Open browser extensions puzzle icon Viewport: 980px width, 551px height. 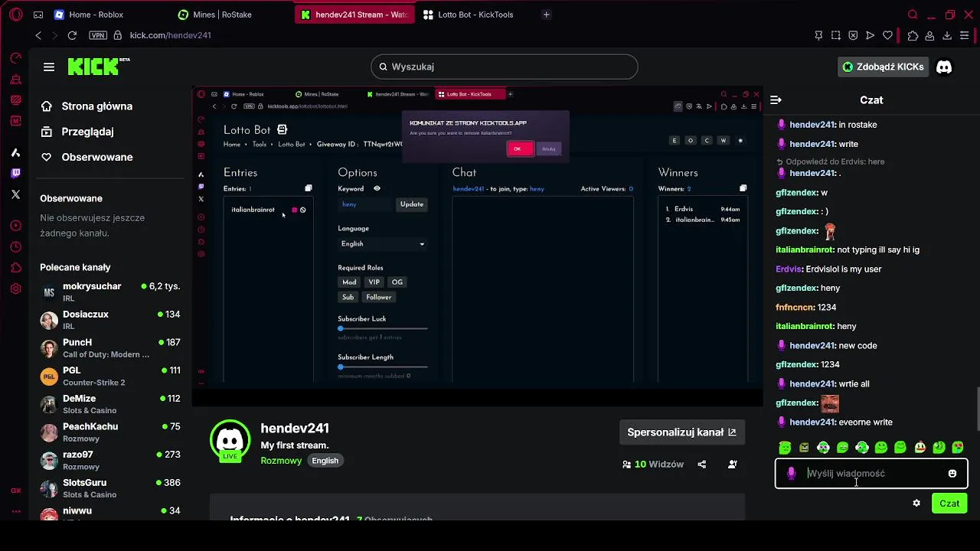click(913, 35)
